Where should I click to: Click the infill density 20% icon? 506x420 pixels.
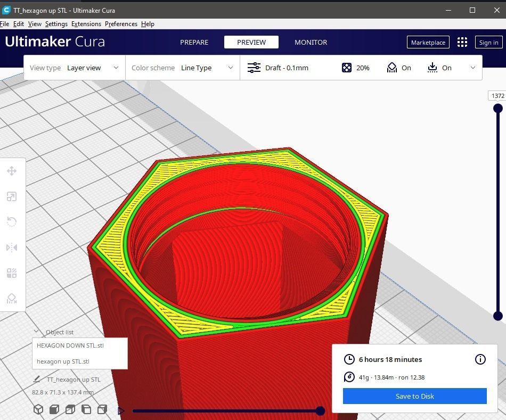(x=347, y=68)
